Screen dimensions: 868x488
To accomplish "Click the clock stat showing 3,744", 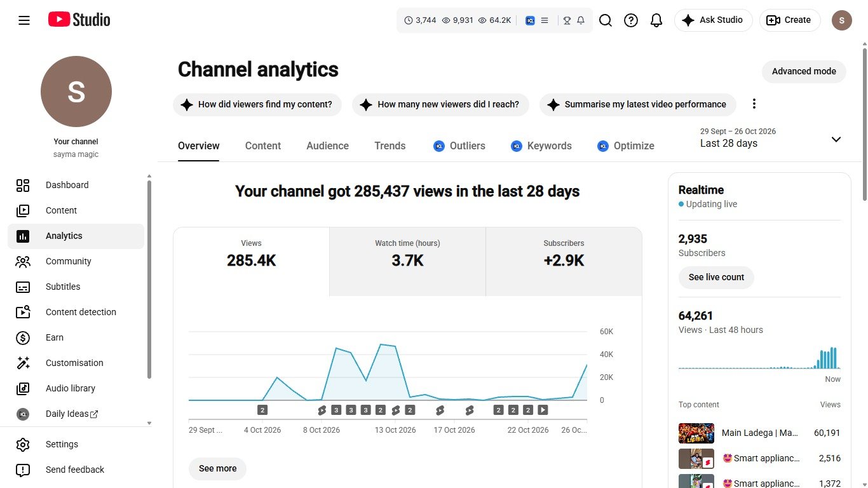I will tap(420, 20).
